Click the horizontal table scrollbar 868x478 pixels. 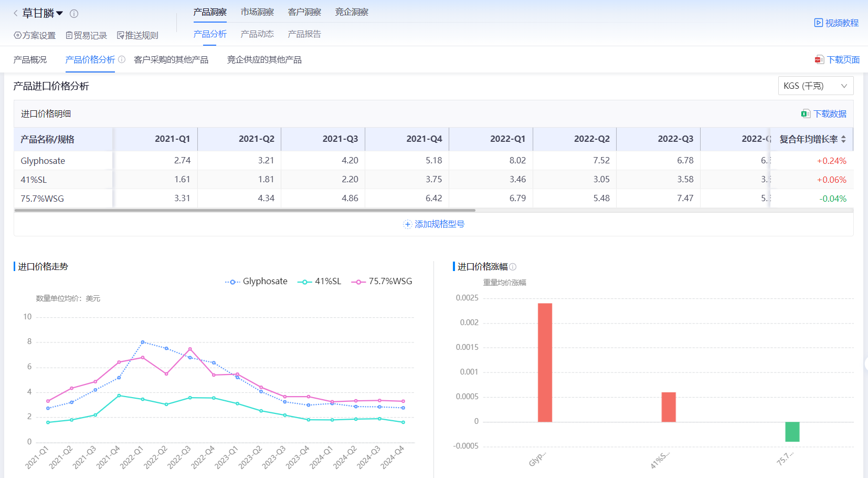pos(245,210)
